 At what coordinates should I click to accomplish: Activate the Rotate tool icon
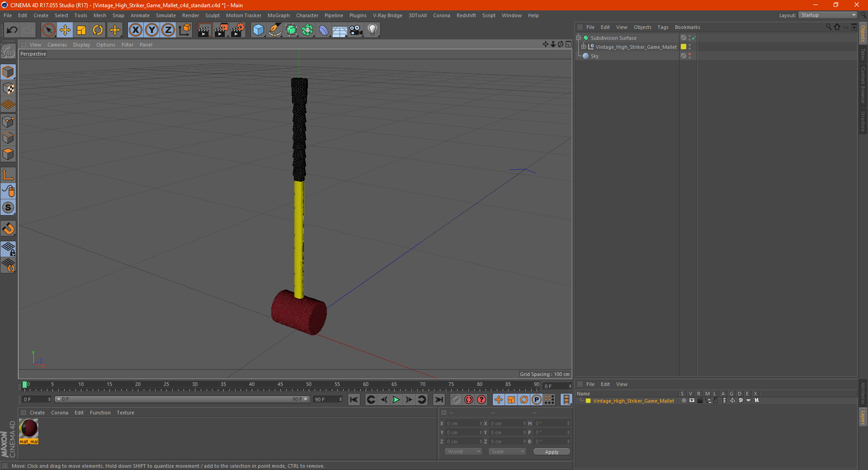point(98,30)
